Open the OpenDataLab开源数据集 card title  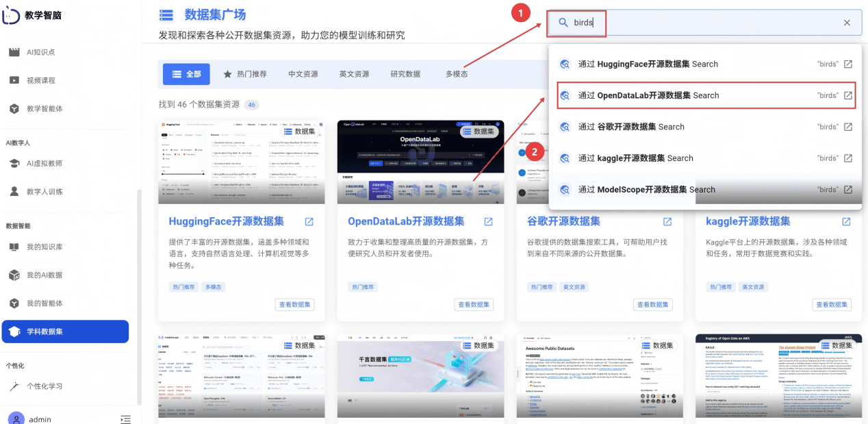[406, 222]
